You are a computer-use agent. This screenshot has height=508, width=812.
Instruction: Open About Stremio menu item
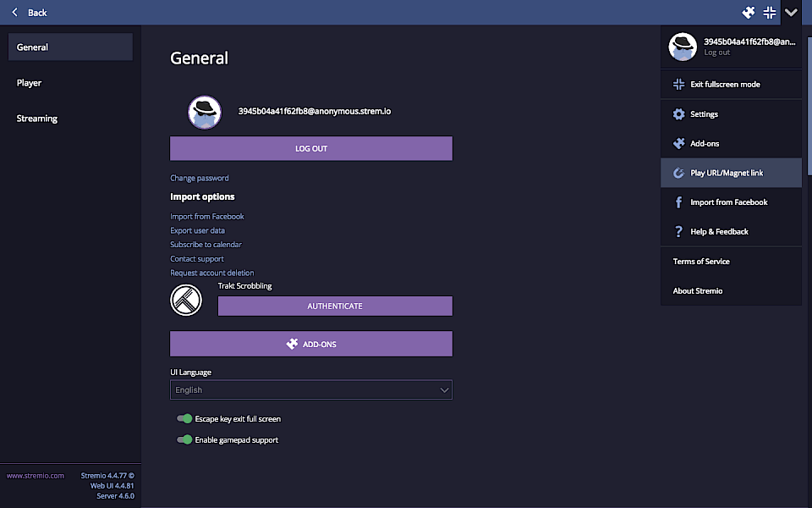pyautogui.click(x=731, y=290)
